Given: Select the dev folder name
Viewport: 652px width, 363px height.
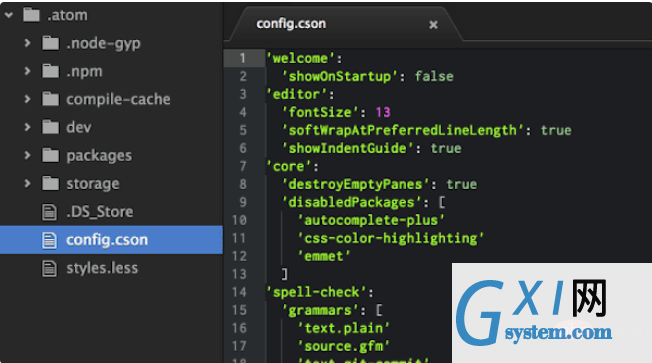Looking at the screenshot, I should pos(79,127).
